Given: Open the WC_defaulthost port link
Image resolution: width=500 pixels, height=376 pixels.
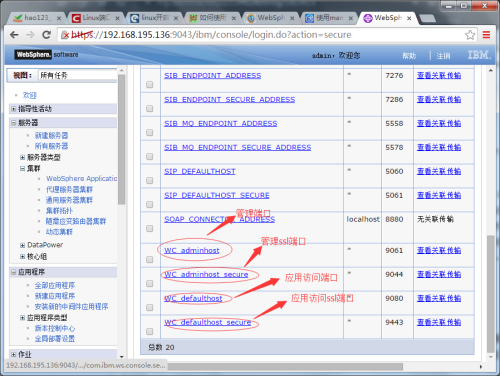Looking at the screenshot, I should point(193,298).
